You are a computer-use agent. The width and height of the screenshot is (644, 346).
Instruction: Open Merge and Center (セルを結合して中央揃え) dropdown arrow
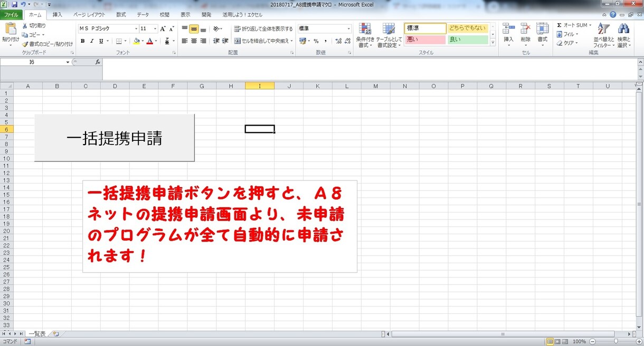[x=292, y=41]
